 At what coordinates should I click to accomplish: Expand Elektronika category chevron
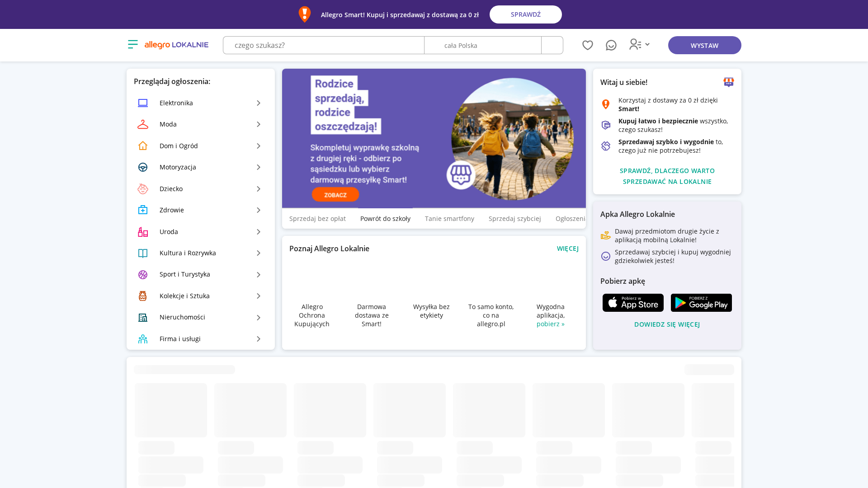[x=259, y=103]
